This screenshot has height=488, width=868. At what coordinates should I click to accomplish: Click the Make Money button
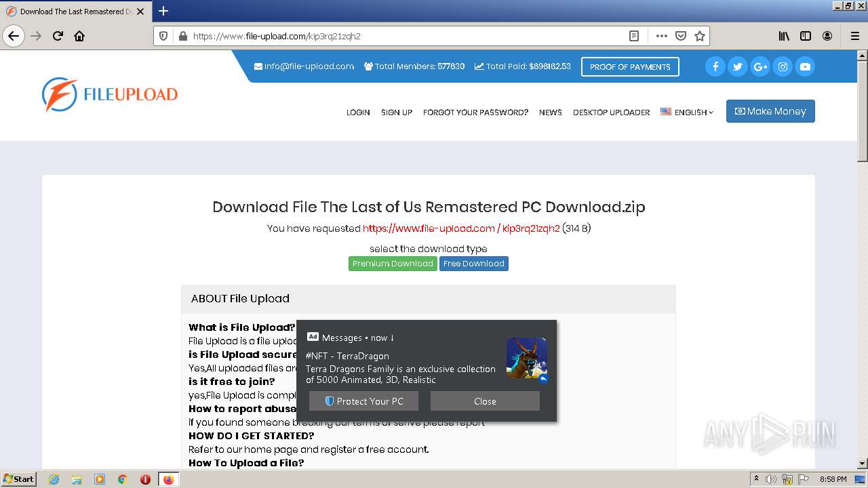770,111
